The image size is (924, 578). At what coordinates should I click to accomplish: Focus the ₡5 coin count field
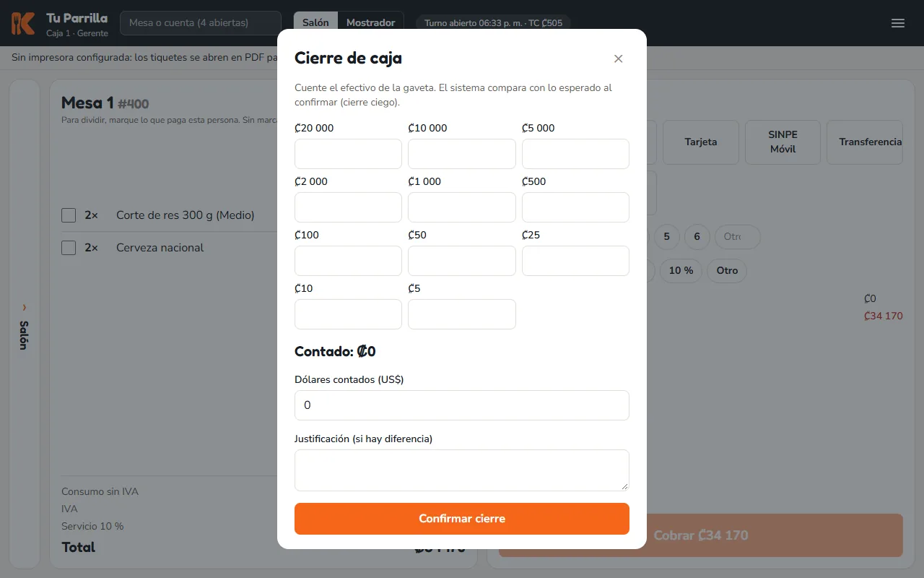pos(462,314)
